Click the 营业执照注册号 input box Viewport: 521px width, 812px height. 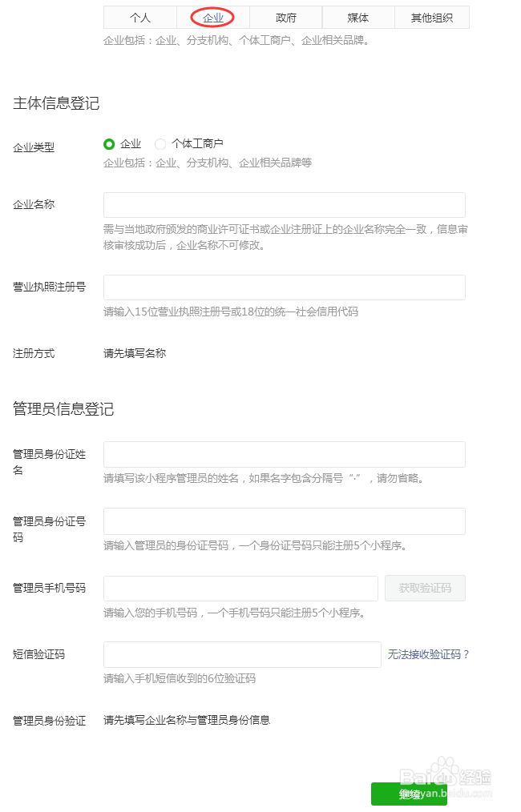[284, 287]
